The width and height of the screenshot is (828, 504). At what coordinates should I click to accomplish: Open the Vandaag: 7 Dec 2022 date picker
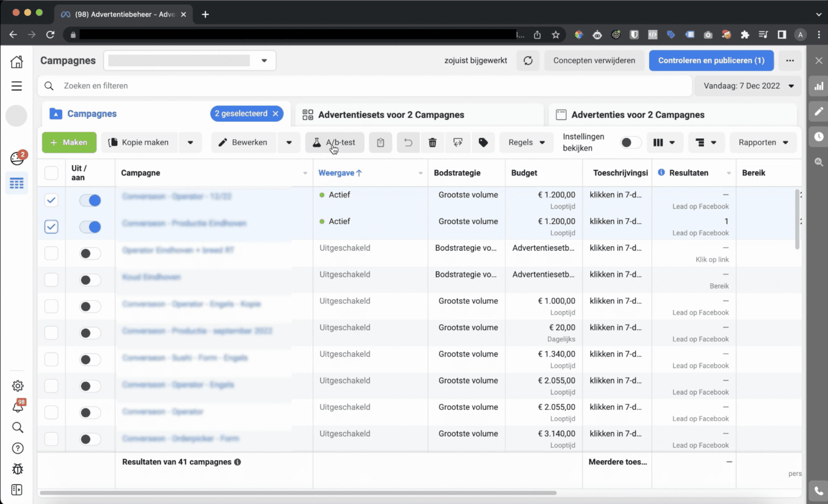click(x=748, y=86)
